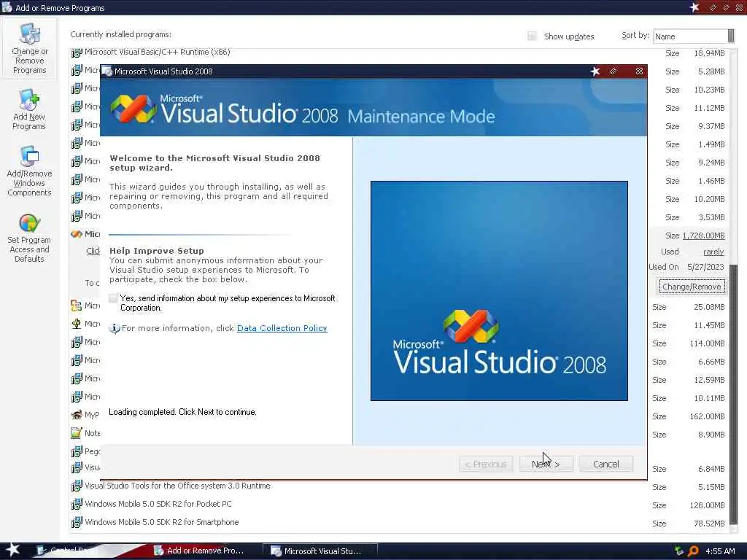Viewport: 747px width, 560px height.
Task: Open Set Program Access and Defaults icon
Action: (29, 238)
